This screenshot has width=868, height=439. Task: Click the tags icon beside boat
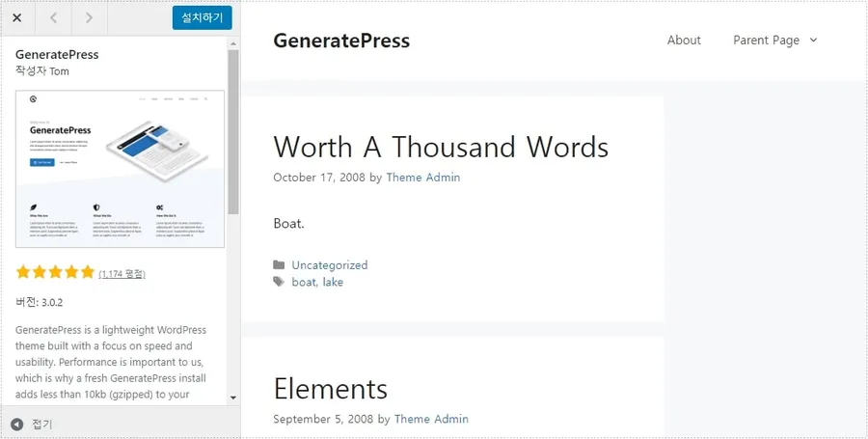tap(279, 282)
